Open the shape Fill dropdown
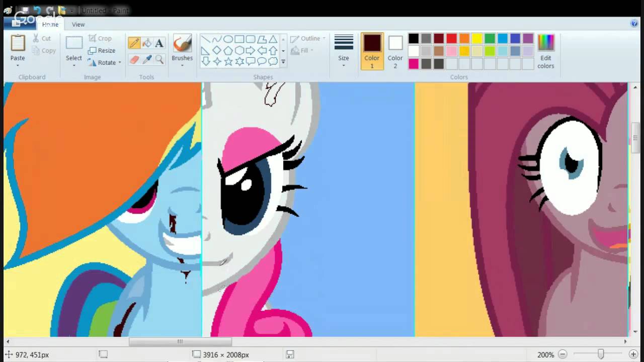644x362 pixels. (302, 50)
